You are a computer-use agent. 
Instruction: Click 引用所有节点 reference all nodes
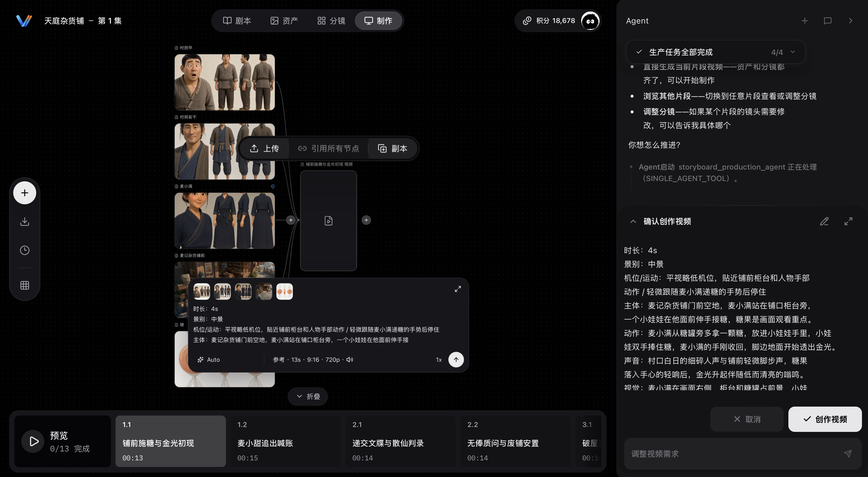pyautogui.click(x=329, y=148)
